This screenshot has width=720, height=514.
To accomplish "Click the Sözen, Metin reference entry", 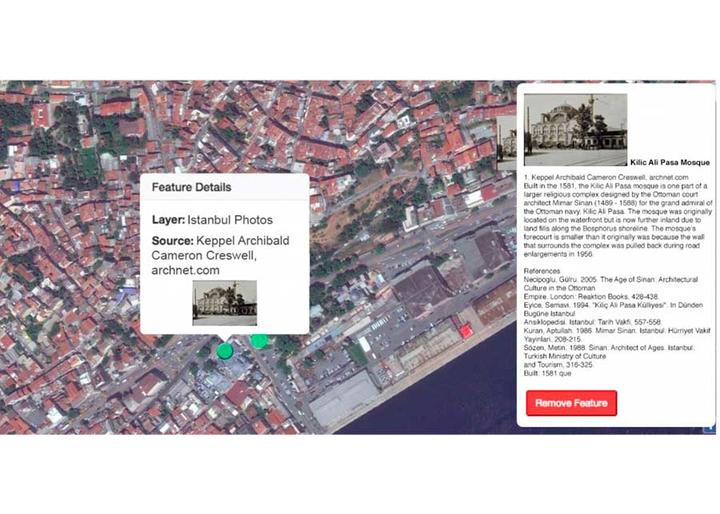I will coord(609,356).
